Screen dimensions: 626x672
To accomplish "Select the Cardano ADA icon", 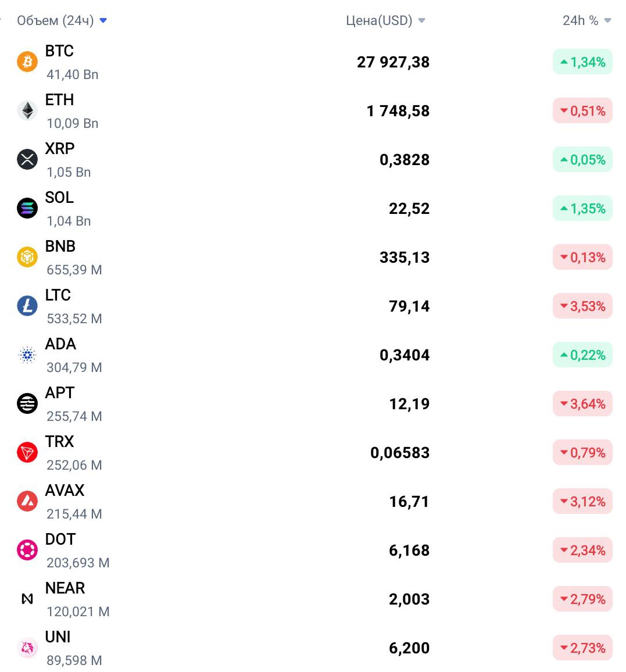I will [27, 355].
